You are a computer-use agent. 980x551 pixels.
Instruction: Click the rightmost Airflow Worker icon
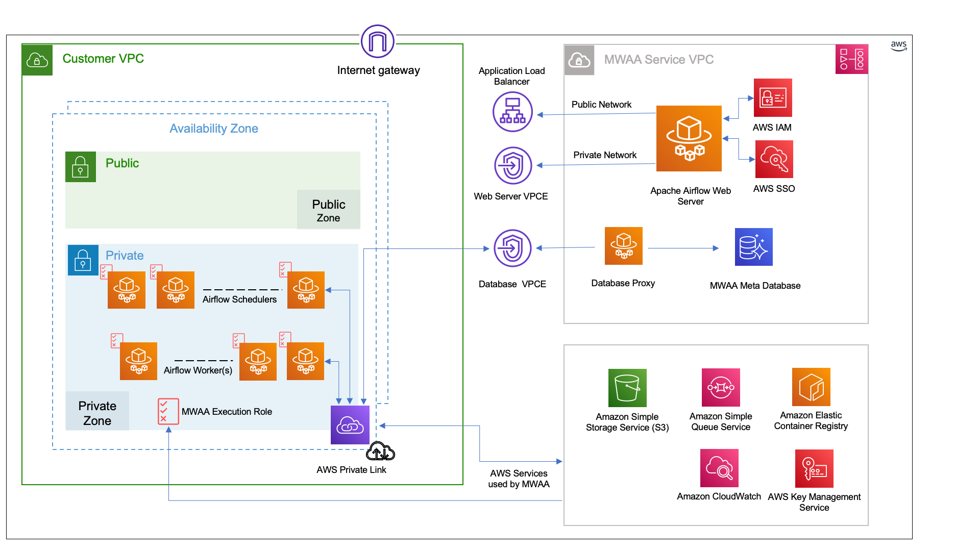coord(305,361)
